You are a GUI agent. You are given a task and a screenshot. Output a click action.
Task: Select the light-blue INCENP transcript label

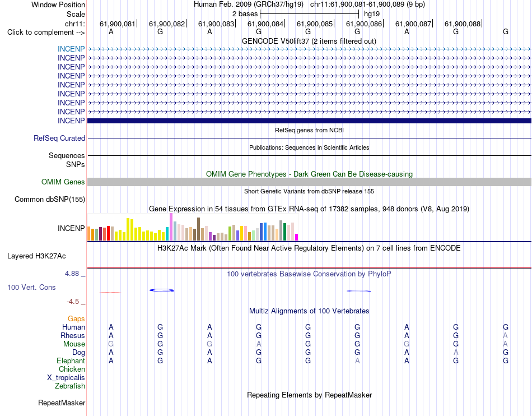pyautogui.click(x=71, y=49)
